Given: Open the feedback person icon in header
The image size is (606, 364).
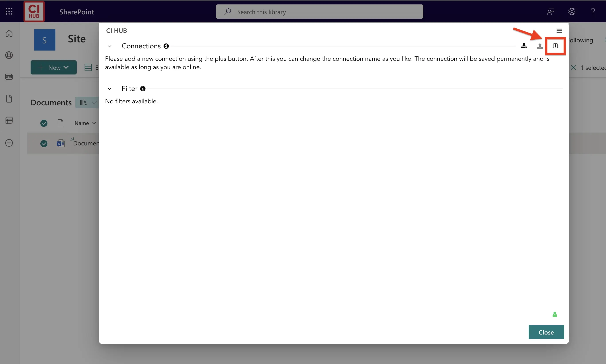Looking at the screenshot, I should [x=551, y=12].
